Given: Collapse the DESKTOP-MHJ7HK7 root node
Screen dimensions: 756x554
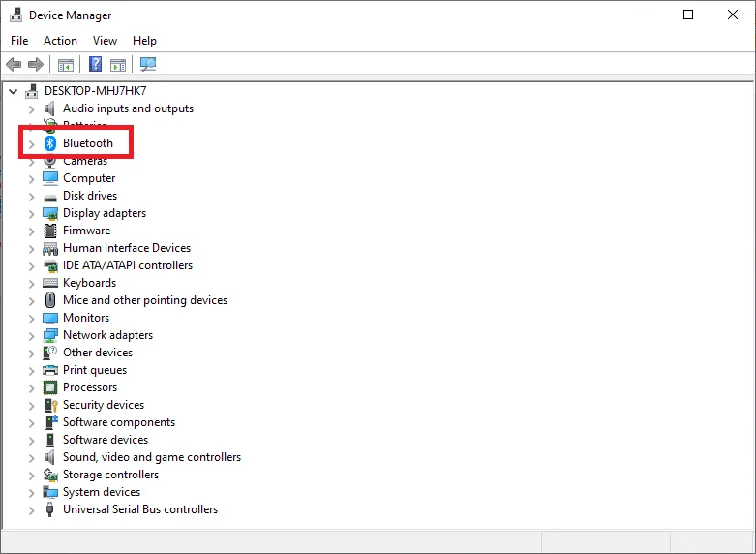Looking at the screenshot, I should [x=14, y=91].
